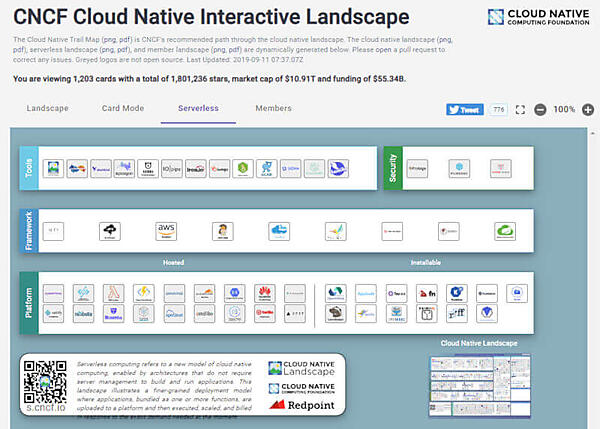Open the Cloud Native Landscape thumbnail
The image size is (600, 429).
click(480, 385)
